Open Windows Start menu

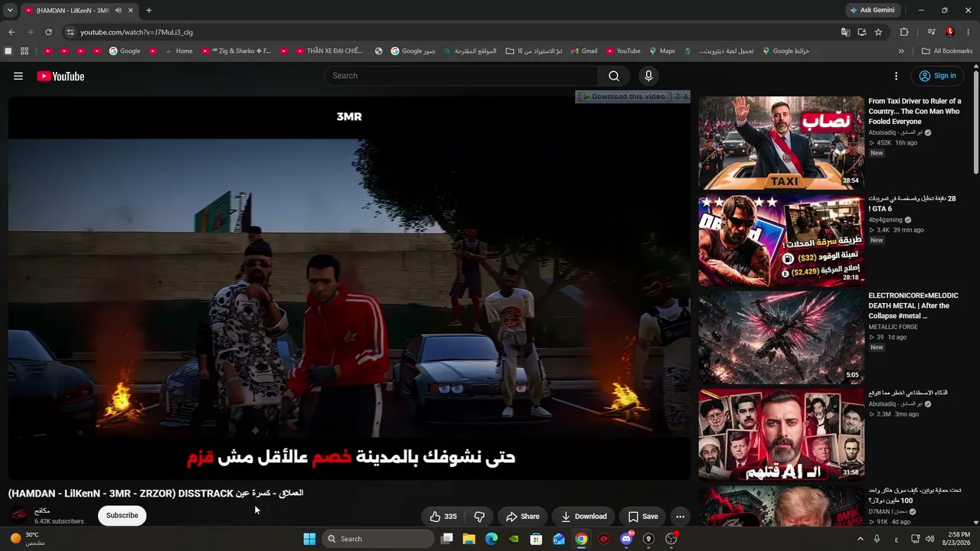(x=309, y=539)
